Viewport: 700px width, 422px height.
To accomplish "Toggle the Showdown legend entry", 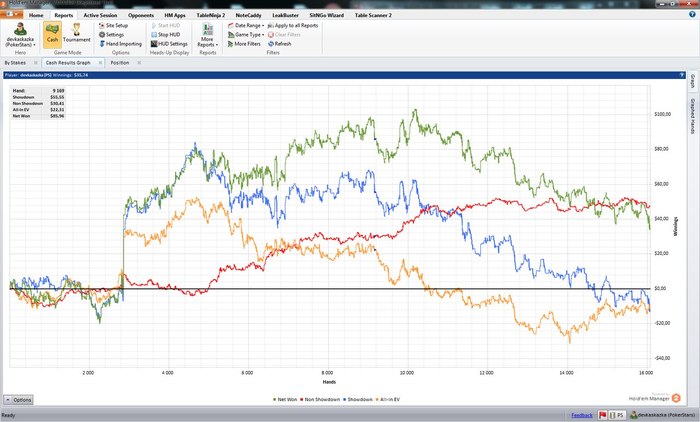I will point(357,399).
